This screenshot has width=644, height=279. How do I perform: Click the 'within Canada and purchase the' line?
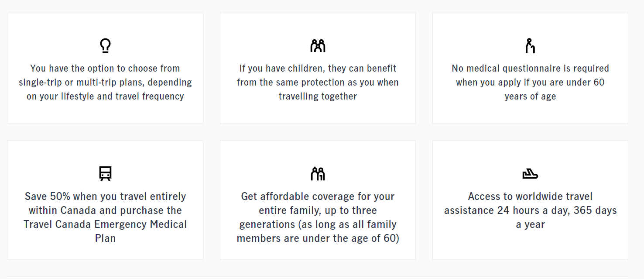tap(105, 210)
